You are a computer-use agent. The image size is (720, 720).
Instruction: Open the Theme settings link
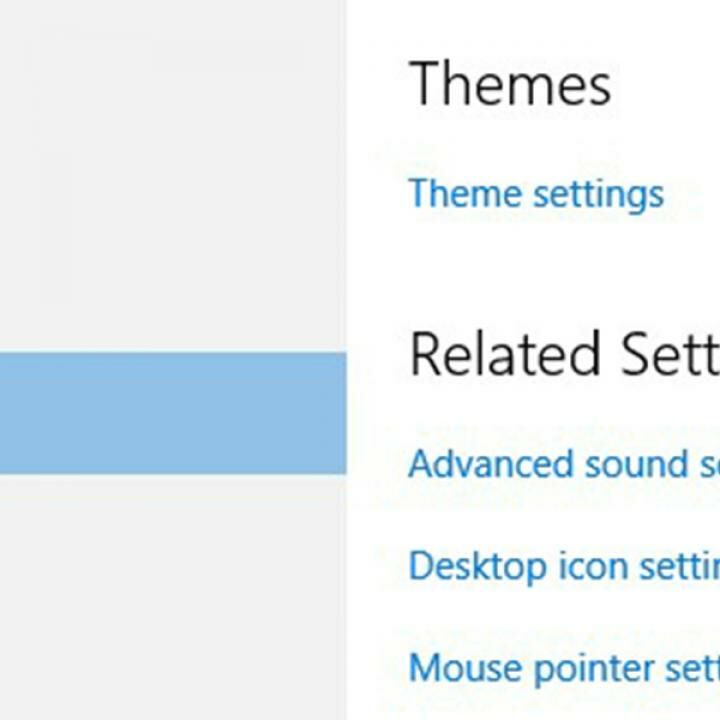coord(536,193)
